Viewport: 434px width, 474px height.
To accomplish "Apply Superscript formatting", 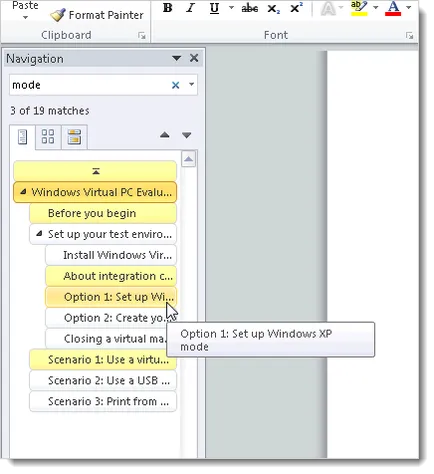I will (296, 8).
